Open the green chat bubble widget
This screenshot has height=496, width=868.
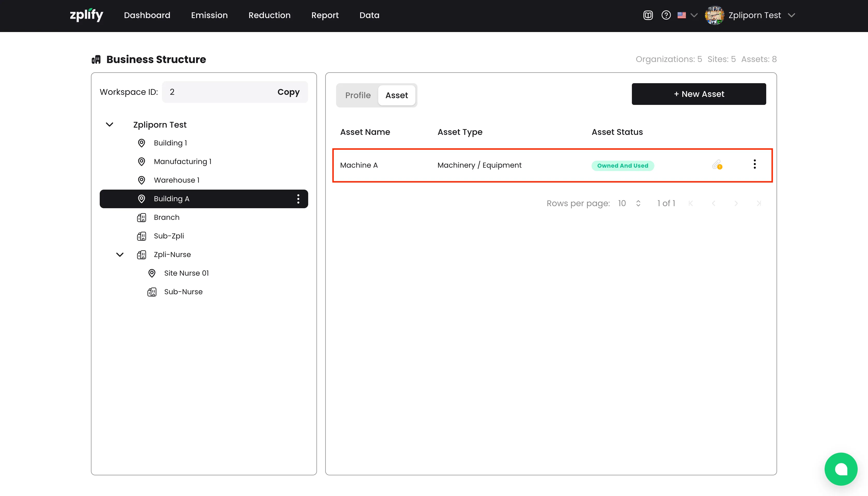point(841,469)
